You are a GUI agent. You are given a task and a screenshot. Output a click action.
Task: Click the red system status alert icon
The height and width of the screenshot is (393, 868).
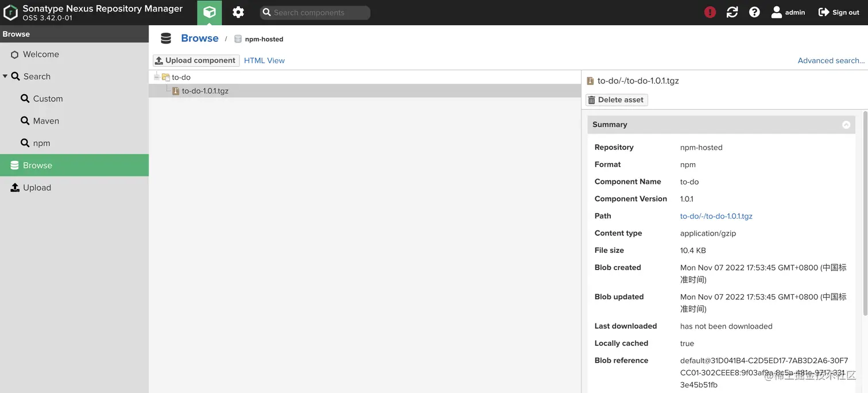(x=710, y=12)
